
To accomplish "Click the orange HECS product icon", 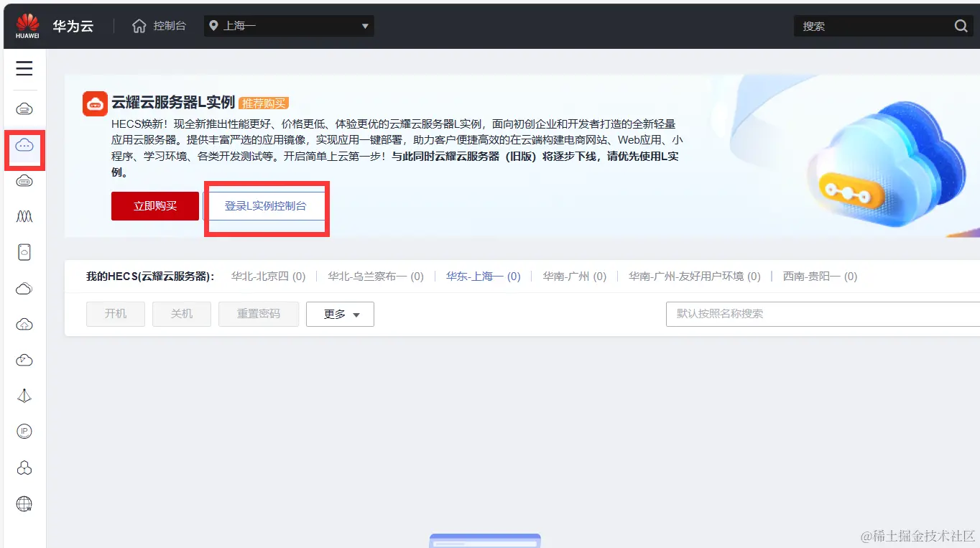I will (x=95, y=104).
